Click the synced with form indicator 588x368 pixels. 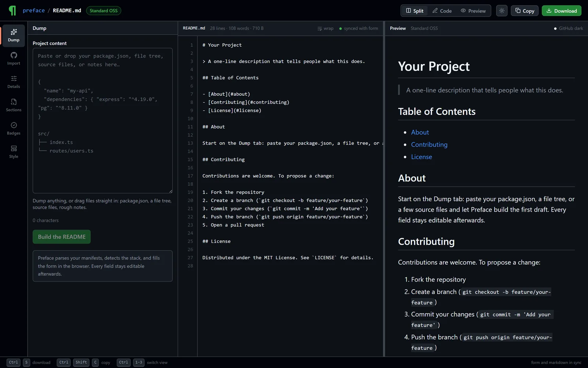(358, 28)
